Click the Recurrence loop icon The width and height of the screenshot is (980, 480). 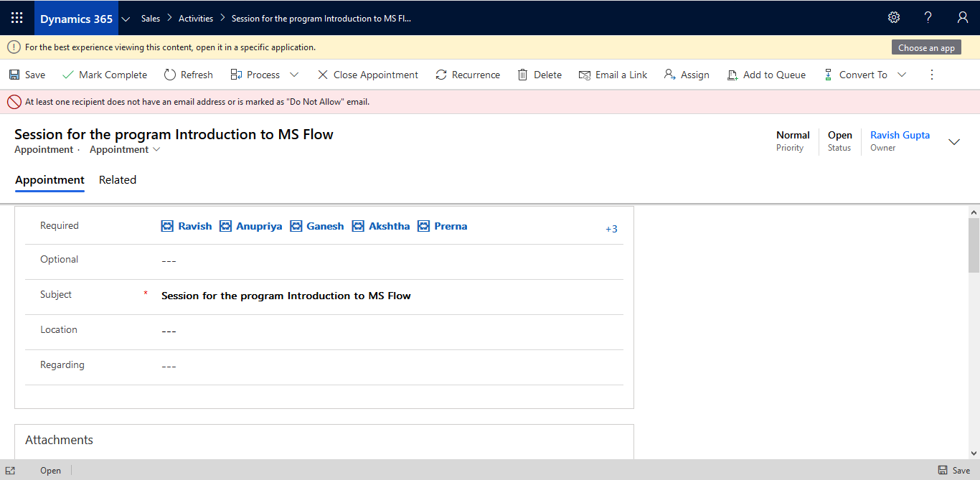tap(441, 75)
